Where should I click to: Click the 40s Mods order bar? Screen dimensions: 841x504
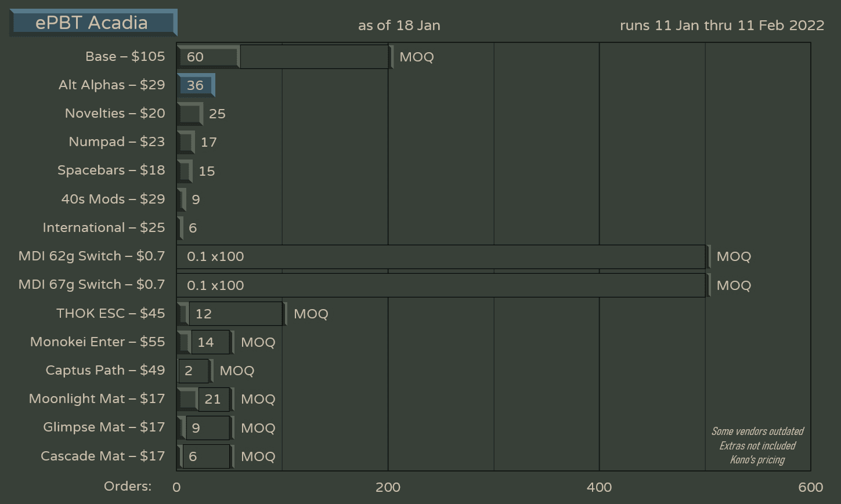click(x=182, y=200)
